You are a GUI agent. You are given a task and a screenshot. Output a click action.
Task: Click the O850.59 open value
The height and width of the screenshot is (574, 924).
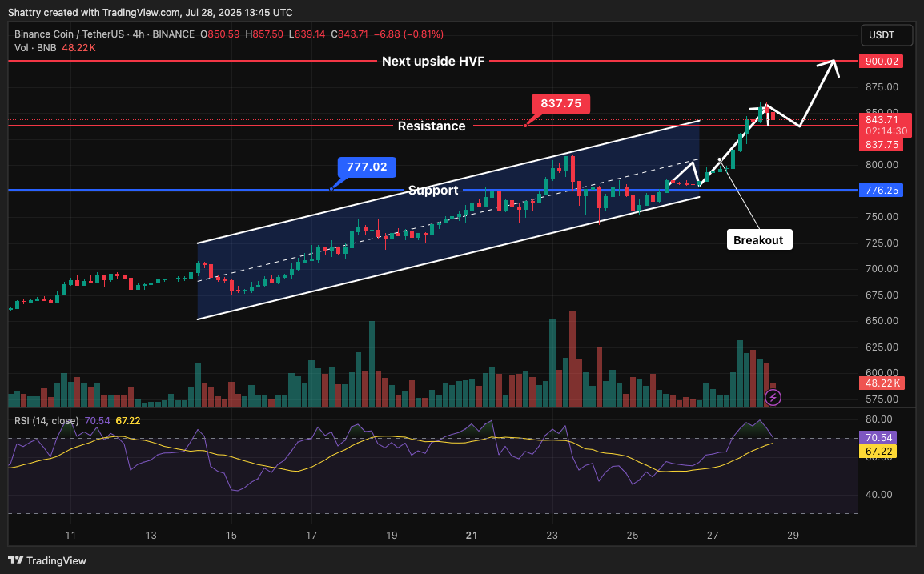(220, 34)
